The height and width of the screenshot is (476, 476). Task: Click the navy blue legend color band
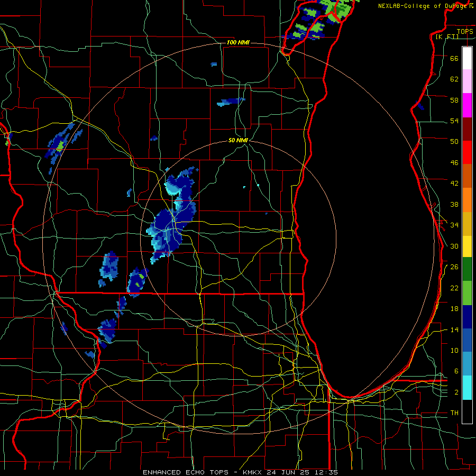click(467, 317)
